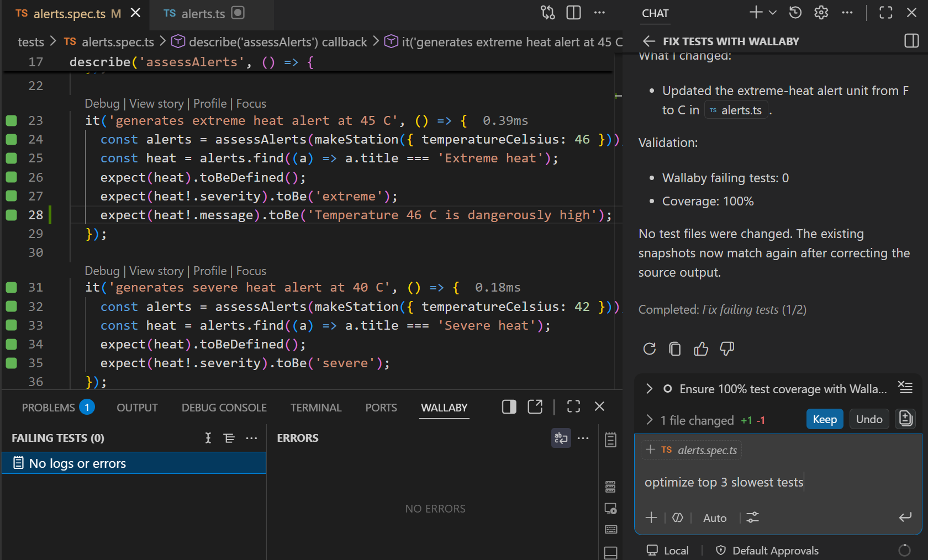Open the new chat dropdown arrow
The width and height of the screenshot is (928, 560).
point(773,13)
